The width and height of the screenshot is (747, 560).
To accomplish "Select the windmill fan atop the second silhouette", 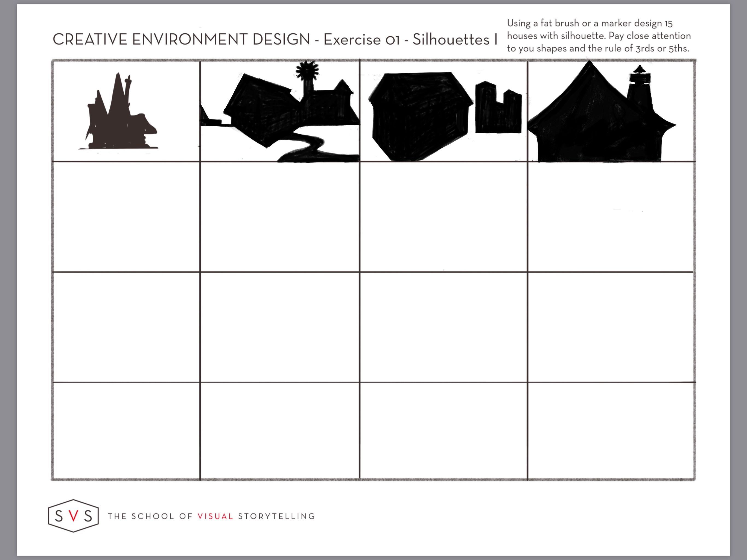I will pyautogui.click(x=307, y=70).
